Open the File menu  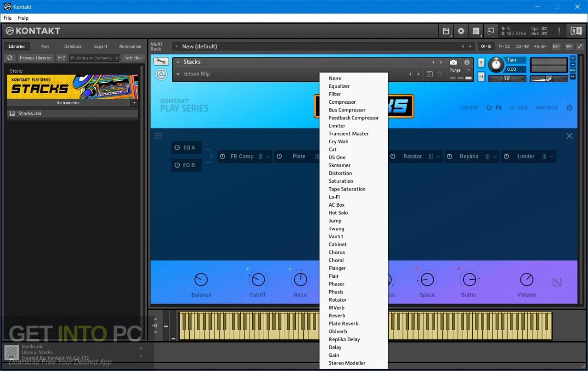coord(8,18)
